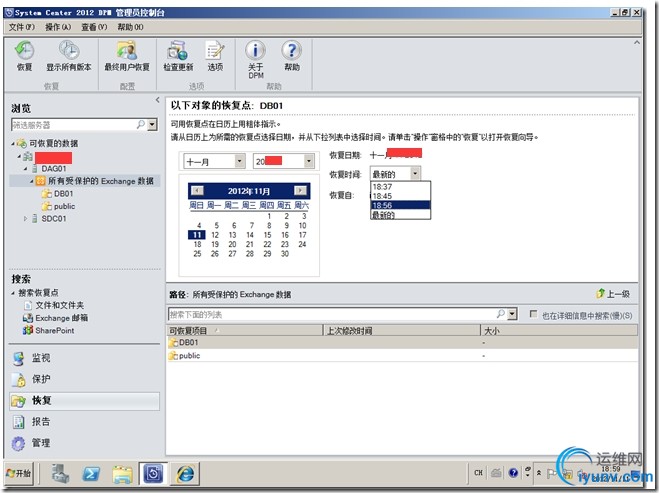The height and width of the screenshot is (493, 659).
Task: Click CH language indicator in taskbar
Action: point(478,473)
